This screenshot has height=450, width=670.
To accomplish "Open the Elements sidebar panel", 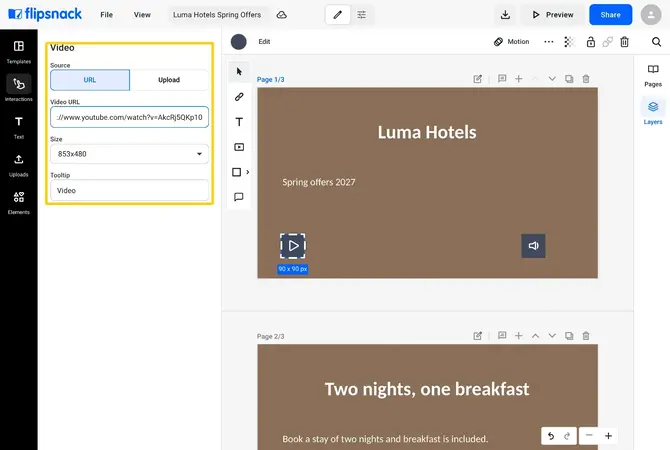I will [19, 203].
